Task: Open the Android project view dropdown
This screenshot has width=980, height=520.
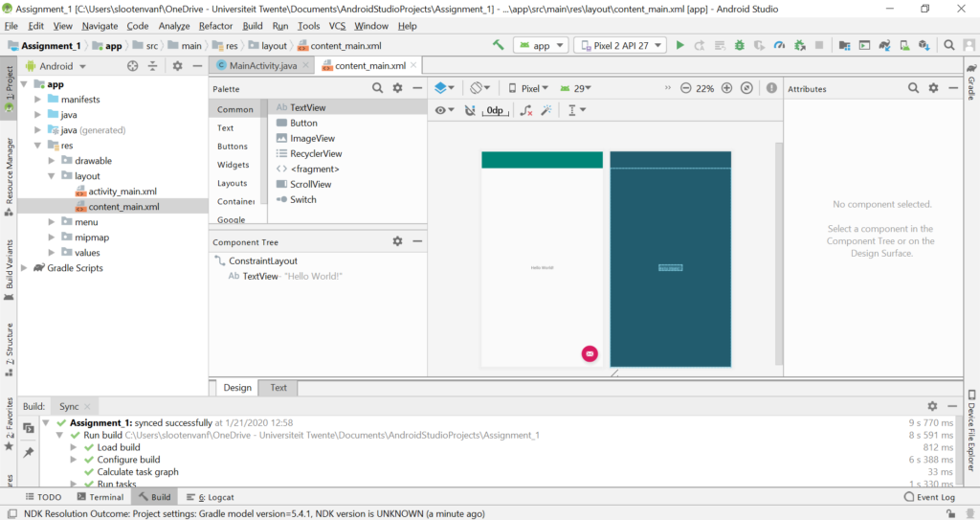Action: point(56,66)
